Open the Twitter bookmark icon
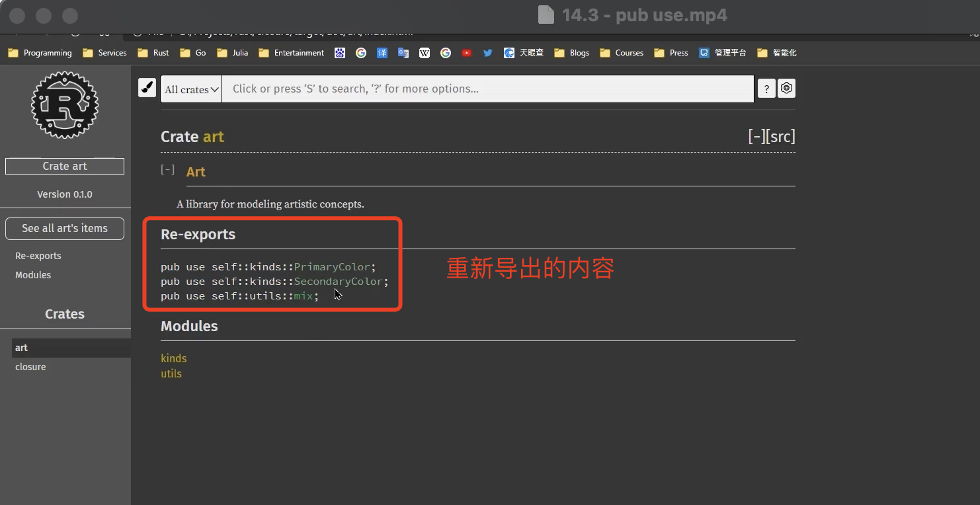The height and width of the screenshot is (505, 980). pos(488,53)
